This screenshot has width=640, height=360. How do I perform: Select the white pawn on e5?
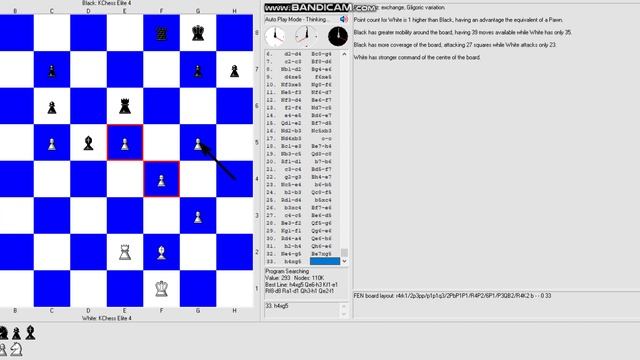point(125,144)
